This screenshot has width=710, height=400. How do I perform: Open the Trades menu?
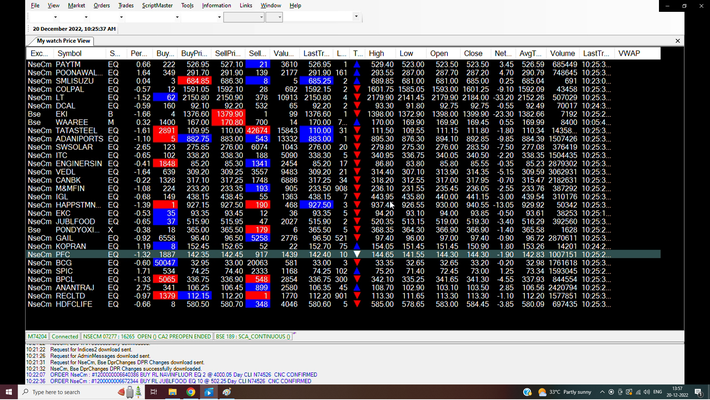point(126,5)
